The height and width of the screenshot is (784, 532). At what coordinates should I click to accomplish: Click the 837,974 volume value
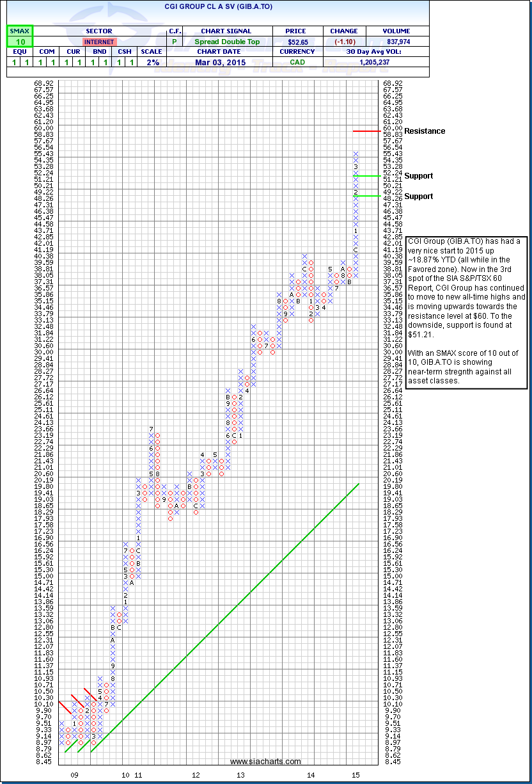click(397, 42)
